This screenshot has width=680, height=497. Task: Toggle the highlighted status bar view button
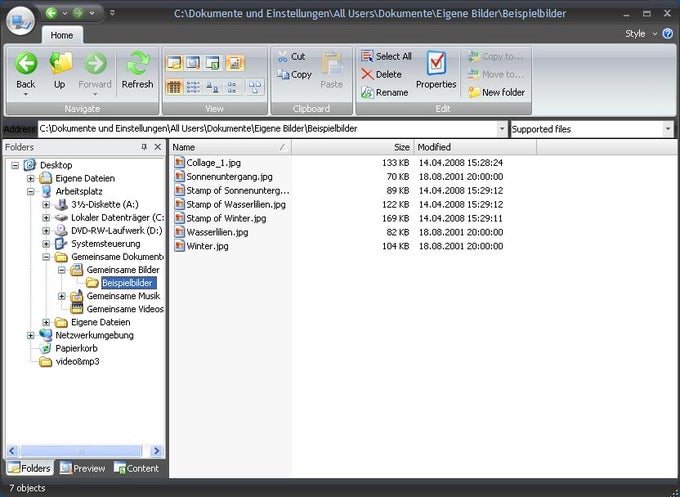coord(235,63)
